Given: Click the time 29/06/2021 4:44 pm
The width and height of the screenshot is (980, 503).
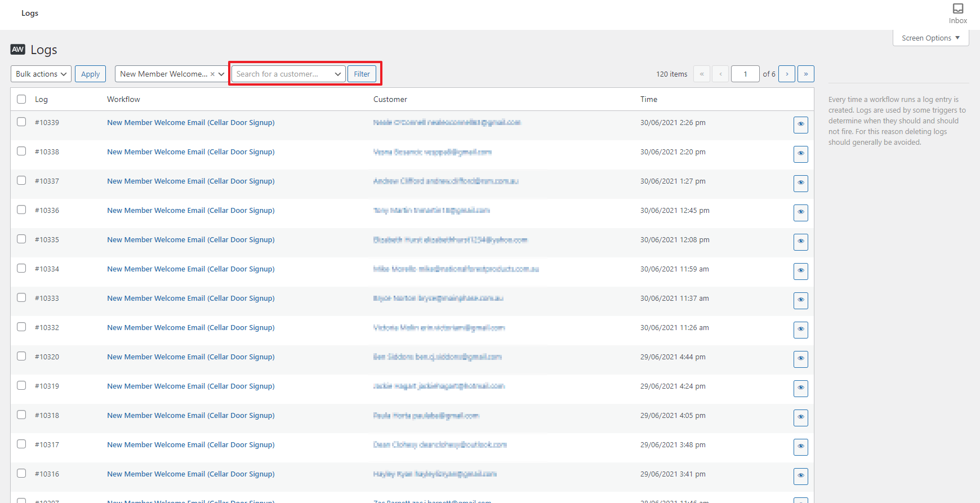Looking at the screenshot, I should coord(672,357).
